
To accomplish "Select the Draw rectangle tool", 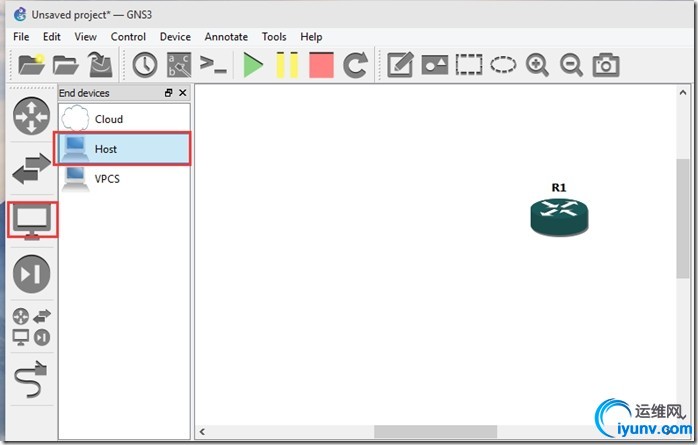I will click(469, 65).
